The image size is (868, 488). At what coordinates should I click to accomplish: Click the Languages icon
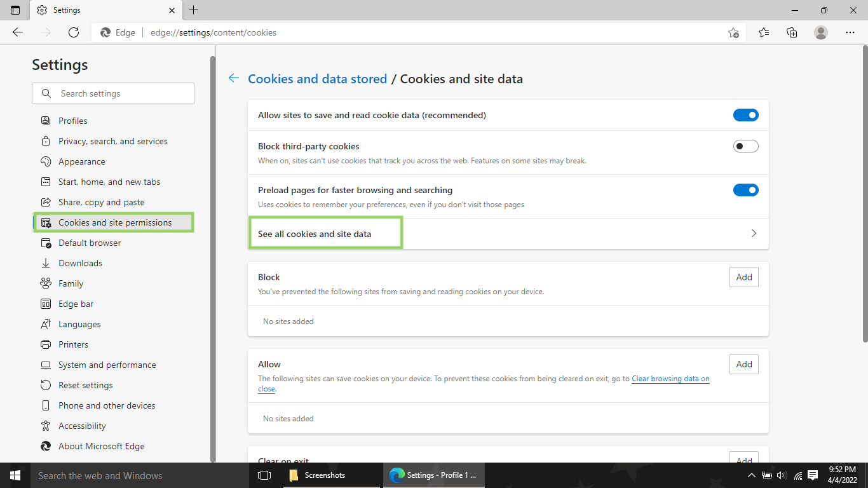46,324
